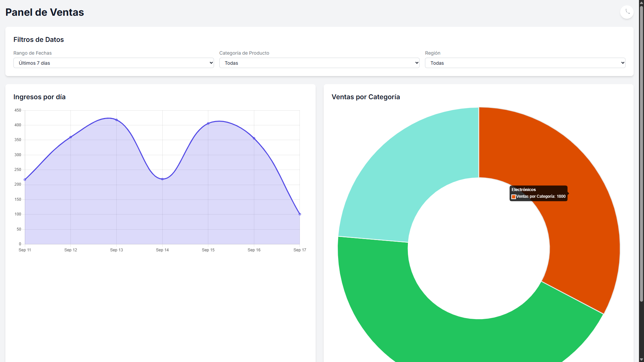The height and width of the screenshot is (362, 644).
Task: Click the Categoría de Producto label
Action: tap(244, 53)
